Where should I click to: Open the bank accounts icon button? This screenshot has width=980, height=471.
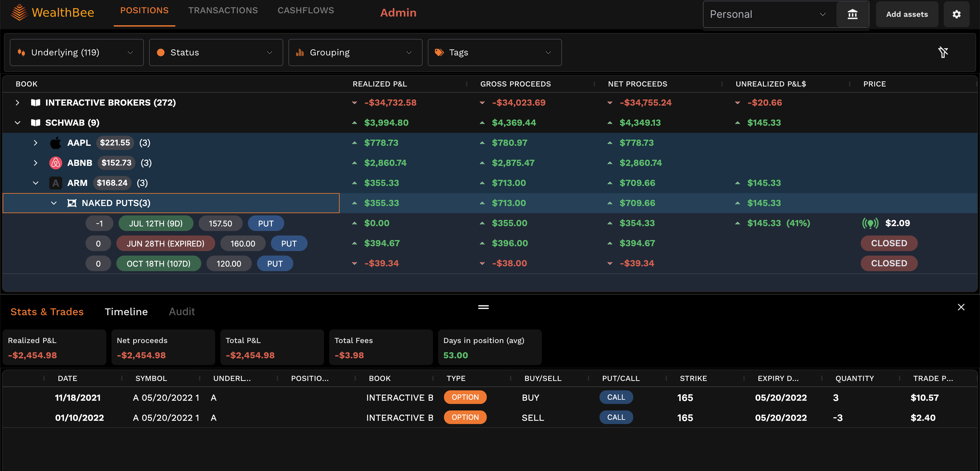(x=852, y=14)
